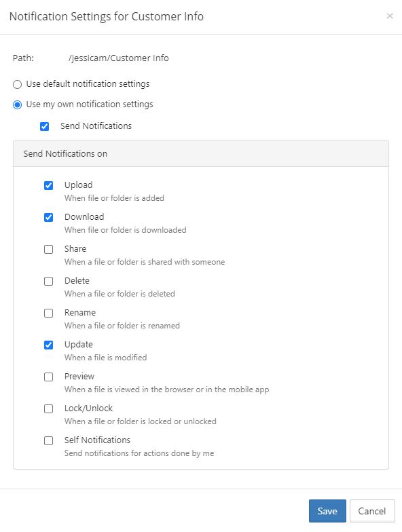
Task: Close the Notification Settings dialog
Action: pyautogui.click(x=390, y=16)
